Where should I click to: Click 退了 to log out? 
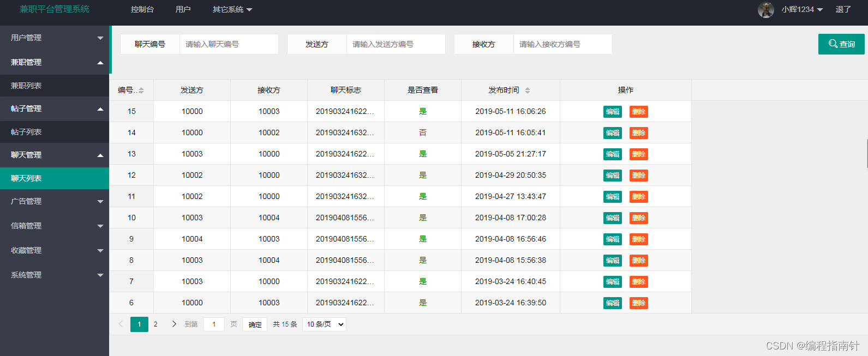click(x=843, y=9)
